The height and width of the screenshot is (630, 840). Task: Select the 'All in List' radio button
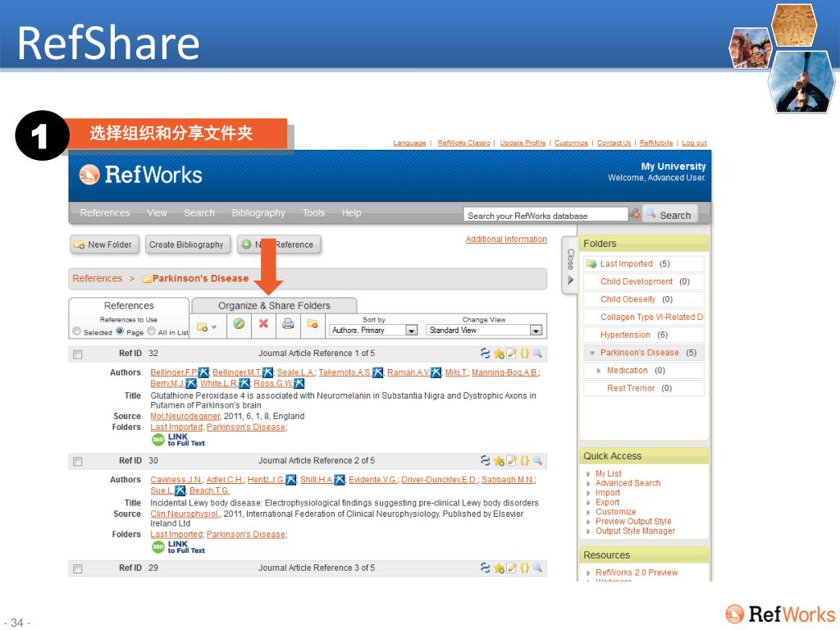(152, 331)
